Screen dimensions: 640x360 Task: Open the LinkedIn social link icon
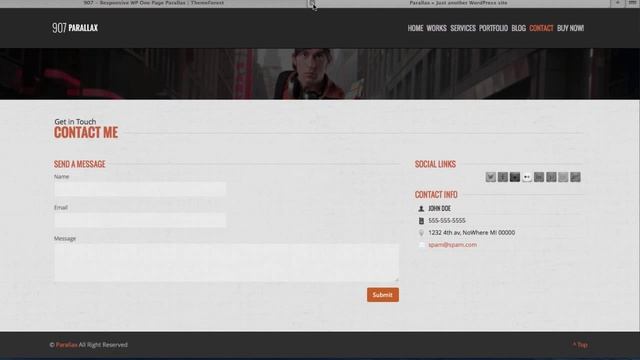point(539,177)
